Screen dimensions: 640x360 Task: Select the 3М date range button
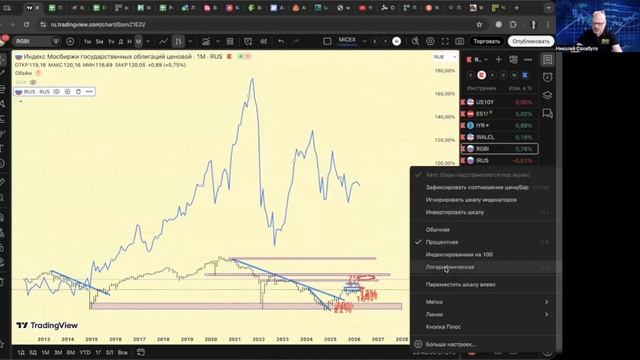(x=58, y=352)
